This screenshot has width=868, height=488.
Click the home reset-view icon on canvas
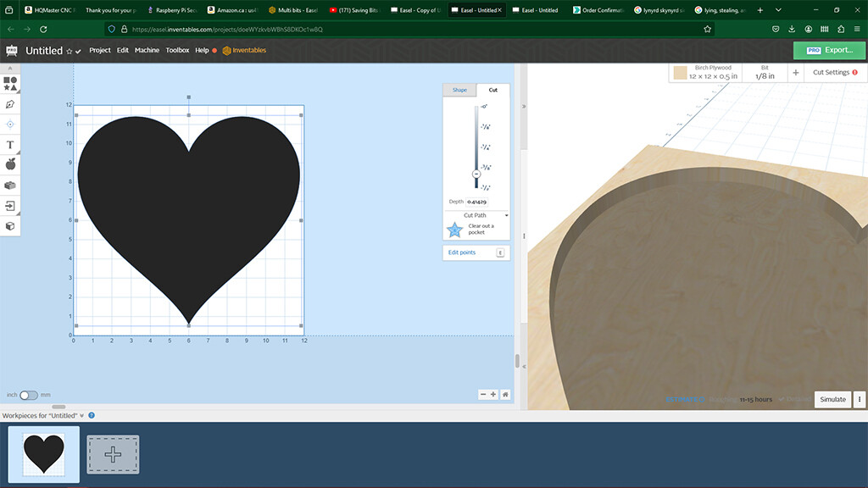pyautogui.click(x=505, y=394)
